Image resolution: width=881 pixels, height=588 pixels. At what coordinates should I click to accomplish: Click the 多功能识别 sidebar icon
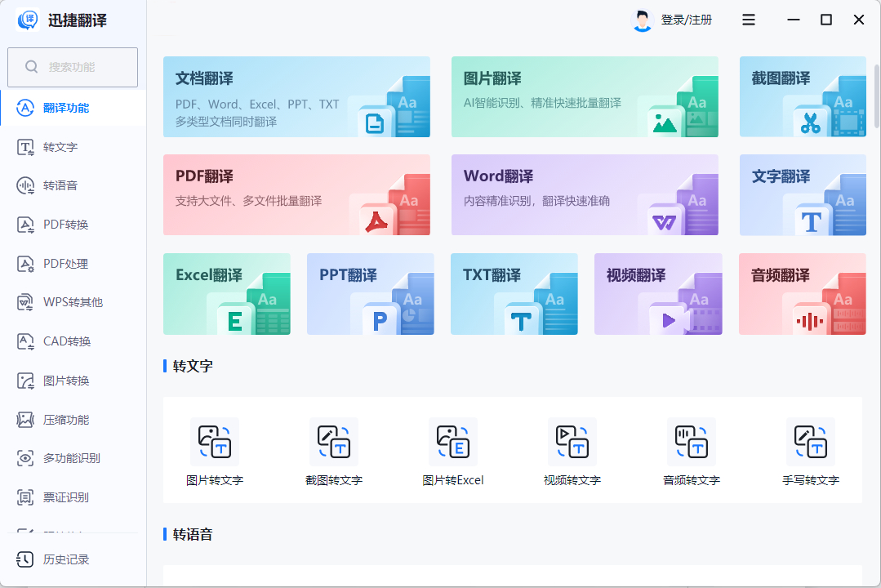point(25,458)
